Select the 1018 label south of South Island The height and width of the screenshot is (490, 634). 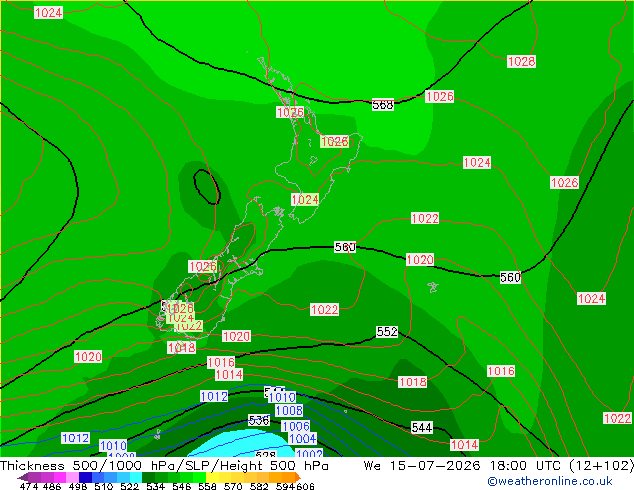[182, 348]
